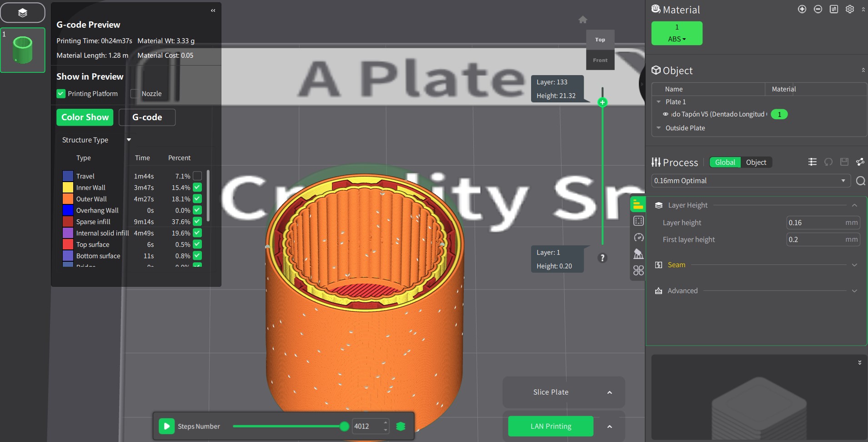
Task: Remove a material with the minus icon
Action: (x=818, y=9)
